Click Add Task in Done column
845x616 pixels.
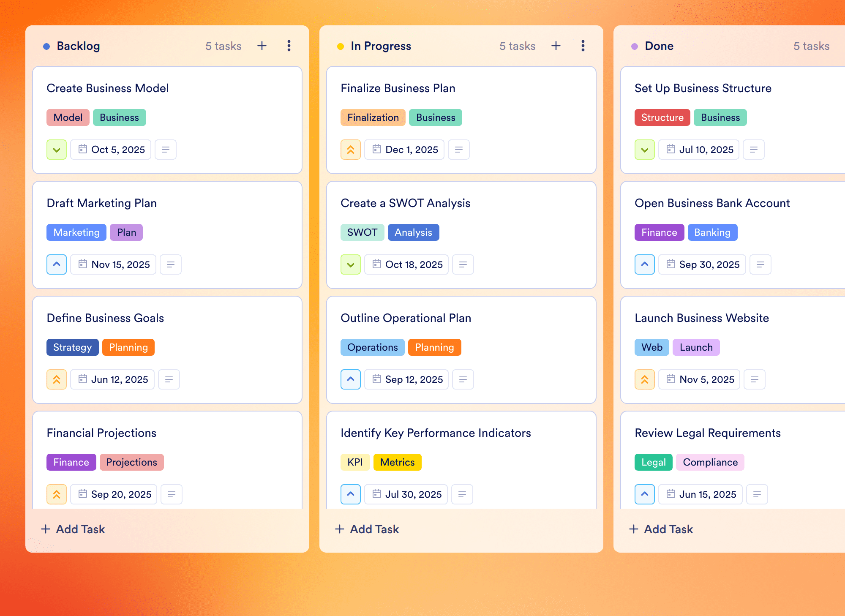(661, 529)
